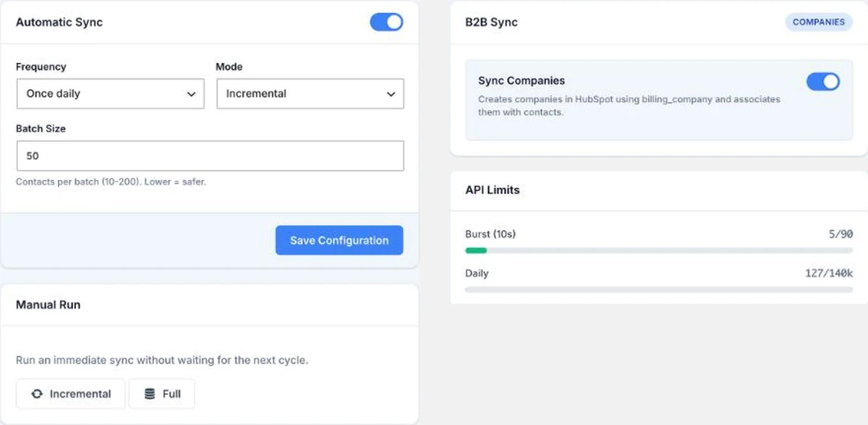The width and height of the screenshot is (868, 425).
Task: Click the refresh icon on the Incremental button
Action: click(x=37, y=394)
